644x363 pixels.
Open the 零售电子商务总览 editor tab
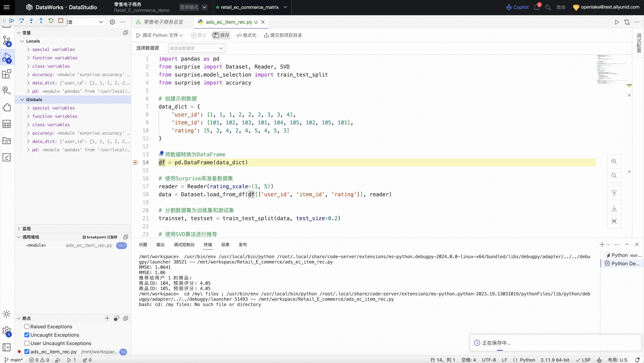[x=163, y=22]
